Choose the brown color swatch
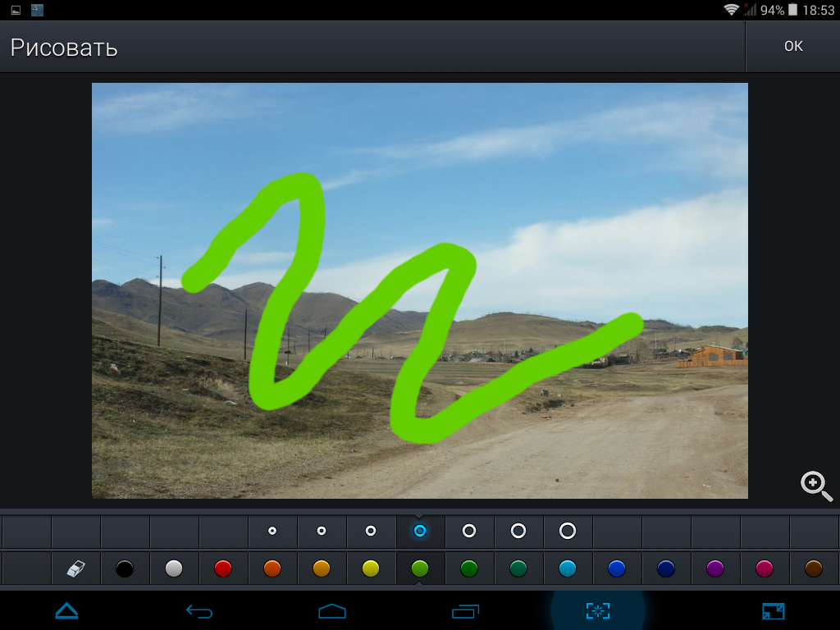840x630 pixels. [x=814, y=568]
